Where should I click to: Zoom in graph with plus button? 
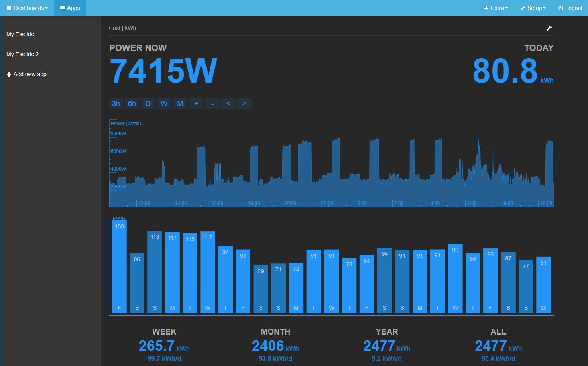(196, 104)
